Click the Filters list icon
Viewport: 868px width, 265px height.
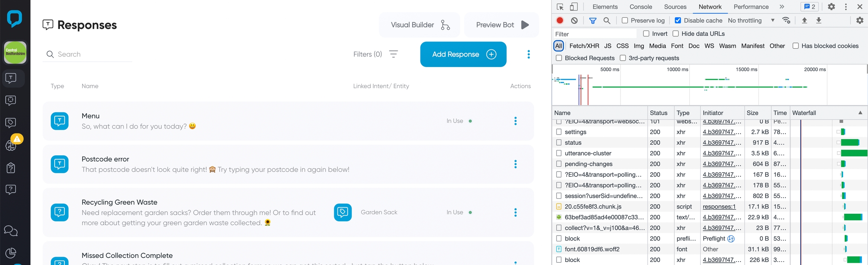[x=393, y=54]
